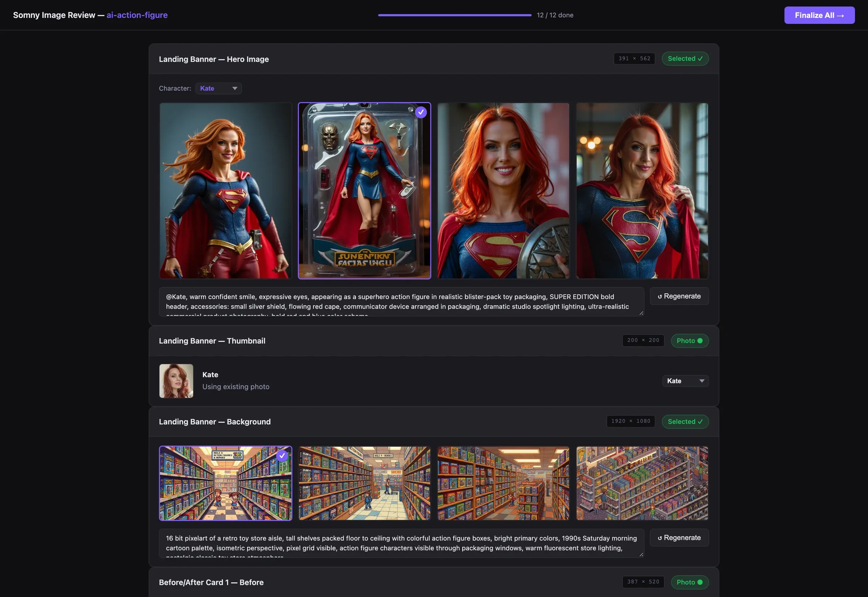Select hero image holding a silver shield
Viewport: 868px width, 597px height.
pyautogui.click(x=503, y=191)
